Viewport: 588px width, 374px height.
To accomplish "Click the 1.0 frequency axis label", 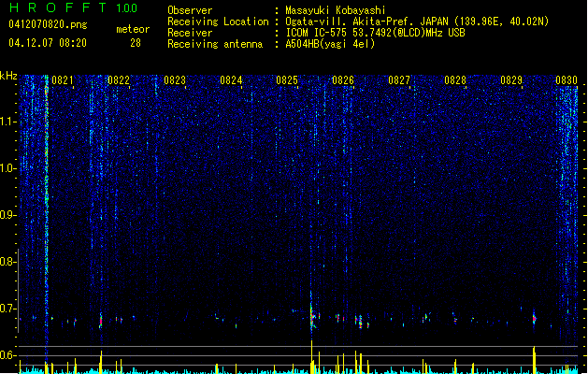I will (8, 168).
